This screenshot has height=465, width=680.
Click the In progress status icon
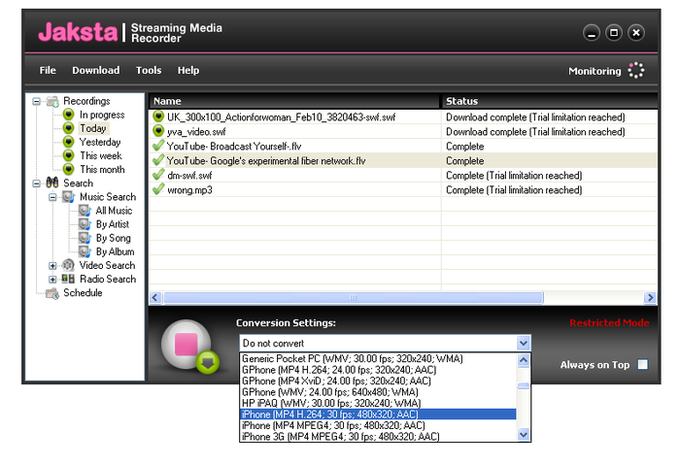click(x=69, y=115)
